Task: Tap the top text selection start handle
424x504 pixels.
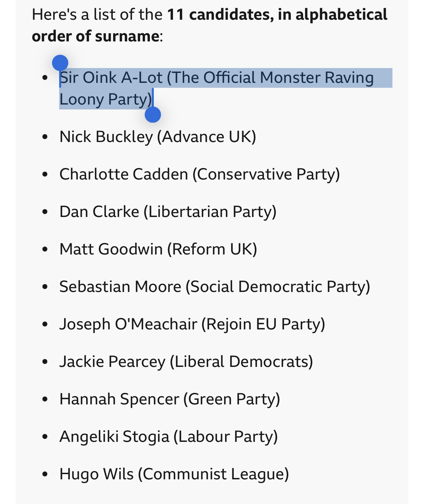Action: (x=60, y=62)
